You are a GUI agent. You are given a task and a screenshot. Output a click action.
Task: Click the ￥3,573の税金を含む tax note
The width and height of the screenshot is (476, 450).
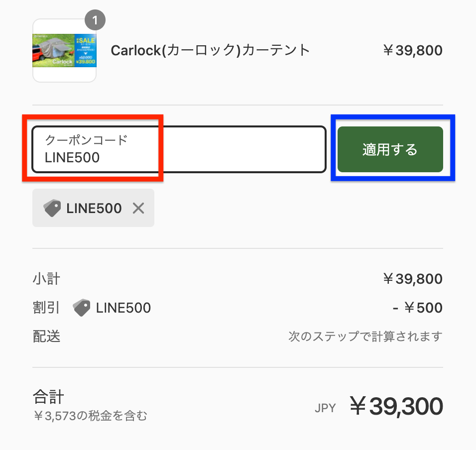pyautogui.click(x=91, y=416)
